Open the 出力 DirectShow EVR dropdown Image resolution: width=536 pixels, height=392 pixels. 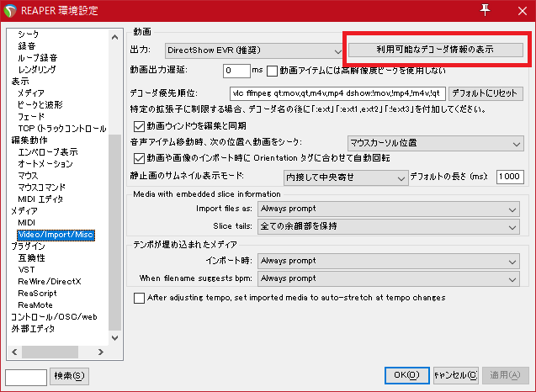pos(253,50)
